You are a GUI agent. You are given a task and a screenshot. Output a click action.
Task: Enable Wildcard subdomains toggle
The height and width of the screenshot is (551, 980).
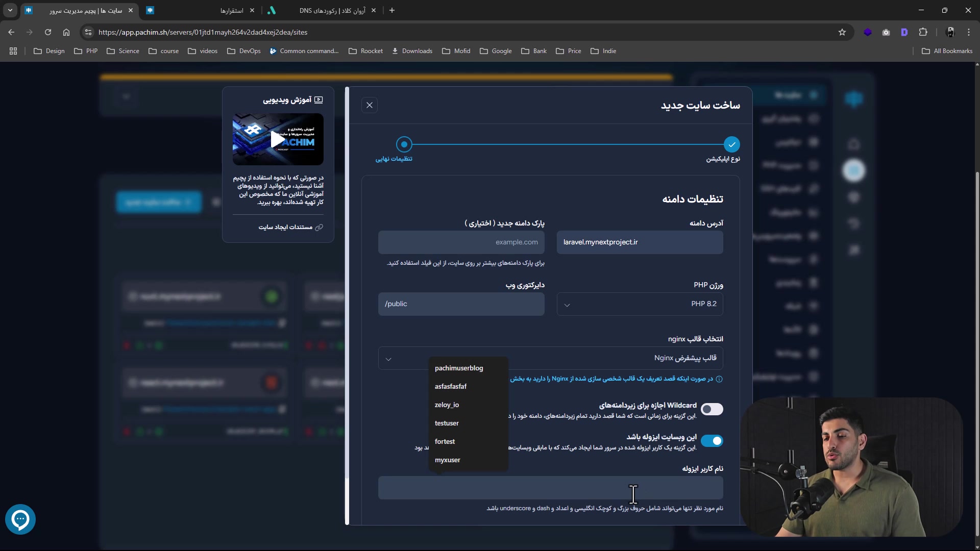(x=712, y=409)
